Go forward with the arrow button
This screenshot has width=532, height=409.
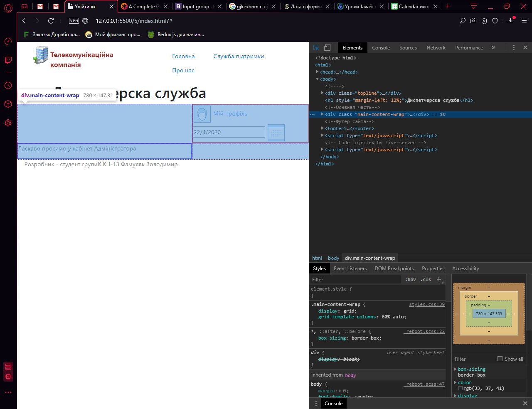click(37, 21)
